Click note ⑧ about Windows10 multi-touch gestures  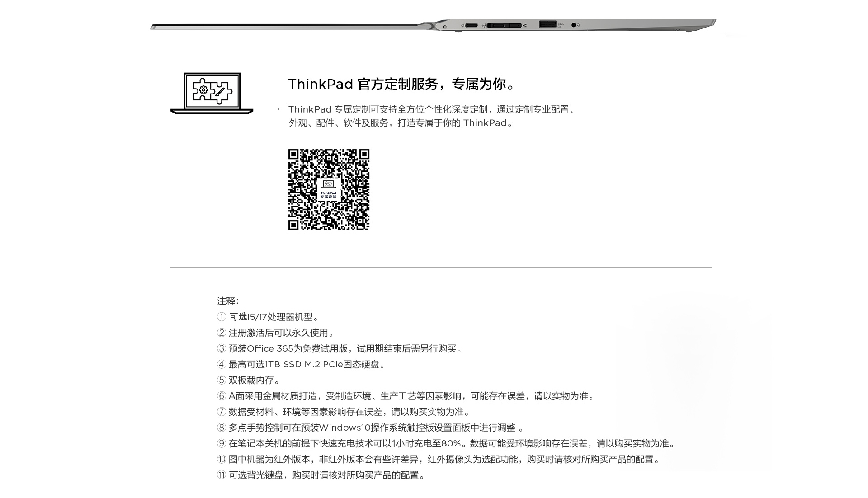point(371,428)
